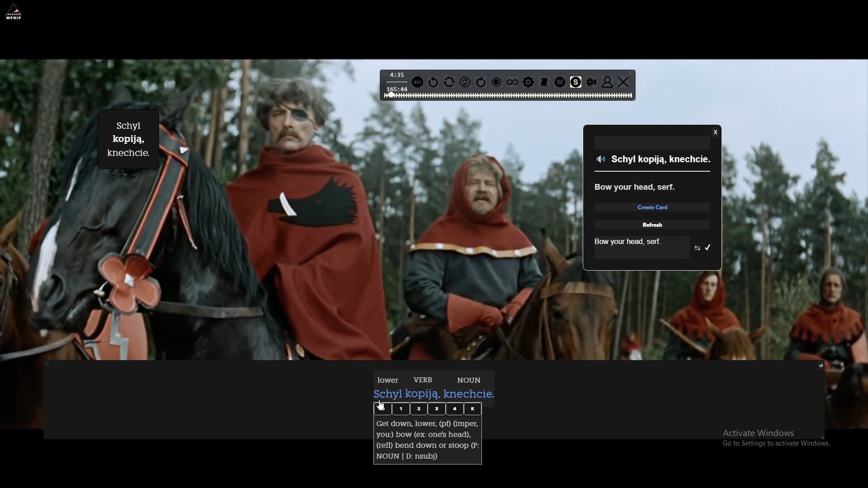Click the video progress timeline bar
The width and height of the screenshot is (868, 488).
click(x=508, y=95)
